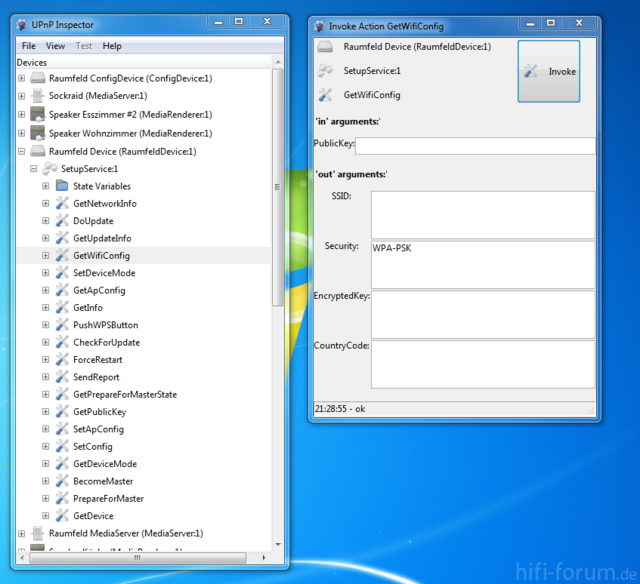Viewport: 640px width, 584px height.
Task: Click inside the EncryptedKey output box
Action: tap(482, 314)
